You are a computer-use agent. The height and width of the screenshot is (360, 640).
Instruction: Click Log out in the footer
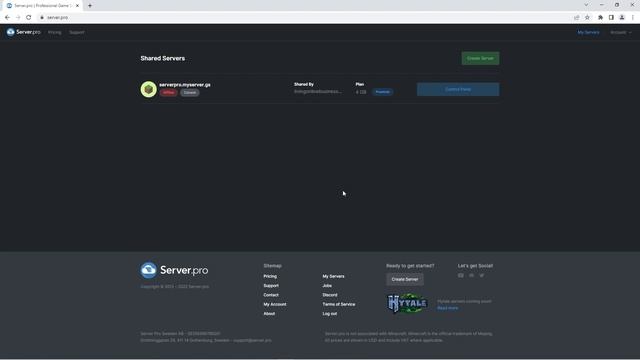(x=330, y=314)
